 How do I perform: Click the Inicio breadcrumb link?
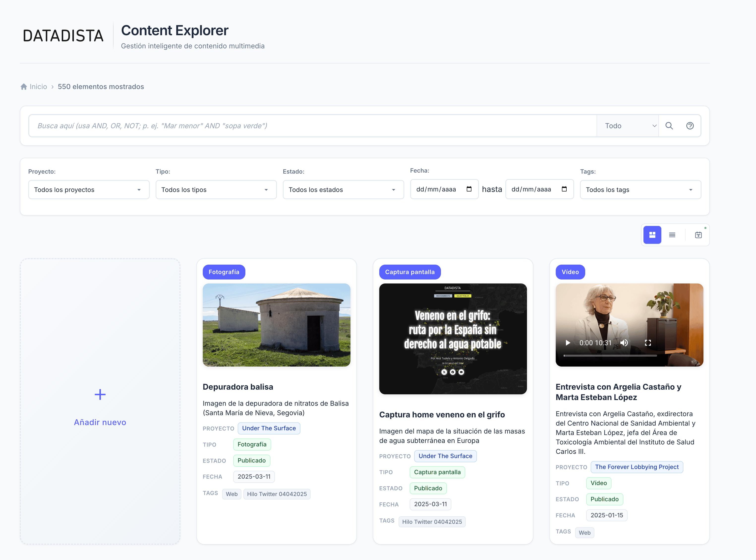coord(38,87)
